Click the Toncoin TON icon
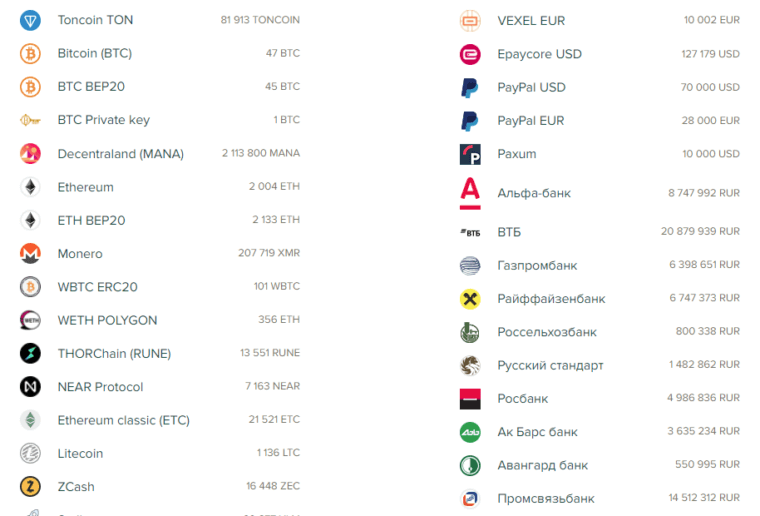This screenshot has width=760, height=516. [x=30, y=20]
